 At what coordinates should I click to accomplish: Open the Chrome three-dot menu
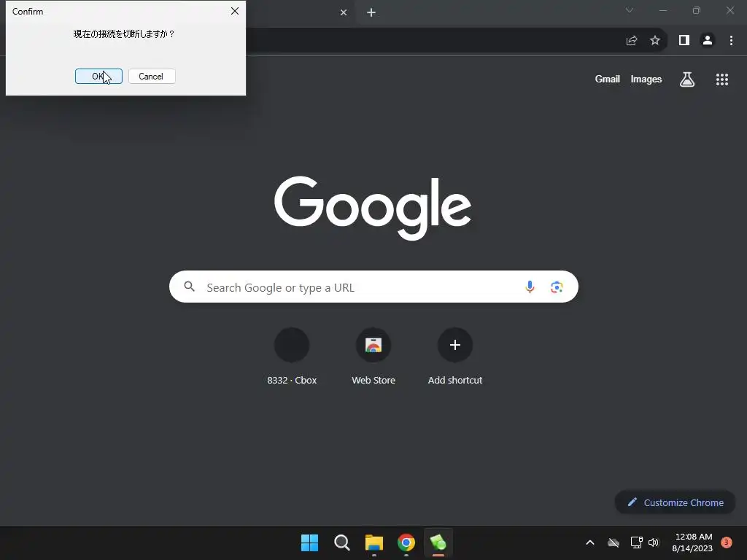click(x=731, y=41)
